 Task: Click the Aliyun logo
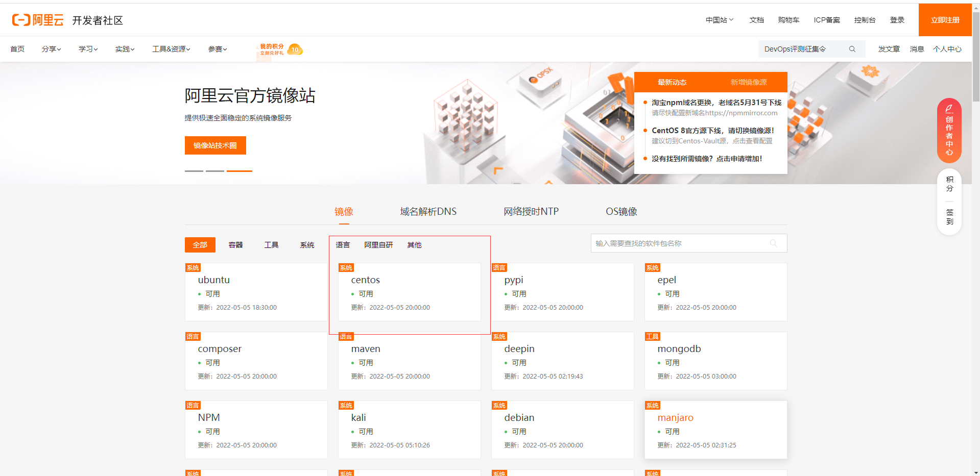pyautogui.click(x=38, y=20)
